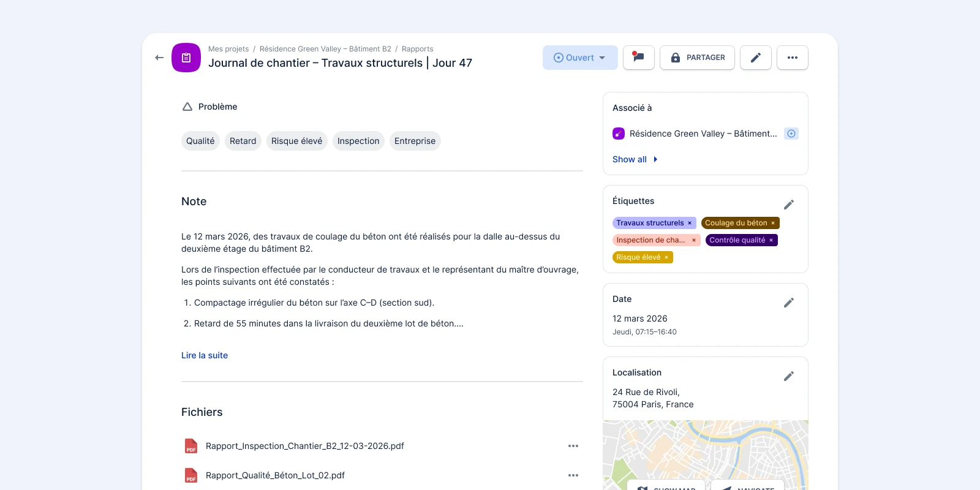Click list item Retard de 55 minutes
Image resolution: width=980 pixels, height=490 pixels.
point(329,323)
